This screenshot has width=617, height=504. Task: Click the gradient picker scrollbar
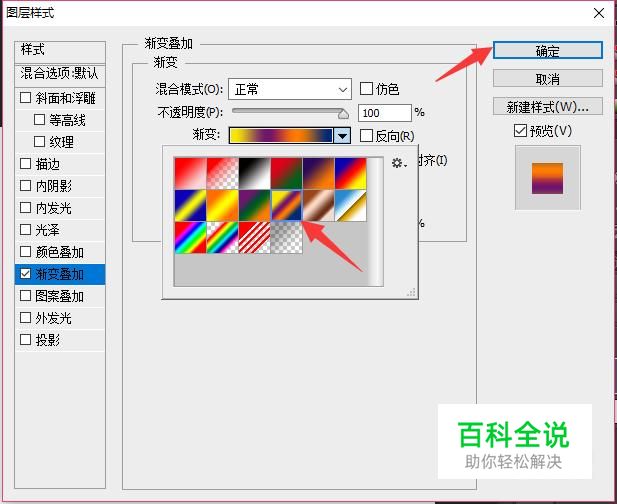coord(376,221)
